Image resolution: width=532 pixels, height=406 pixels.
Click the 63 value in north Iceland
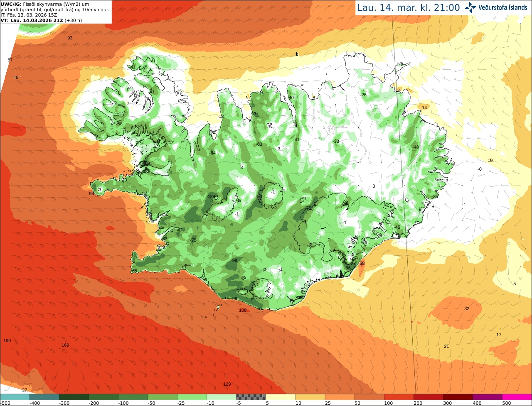[x=260, y=144]
